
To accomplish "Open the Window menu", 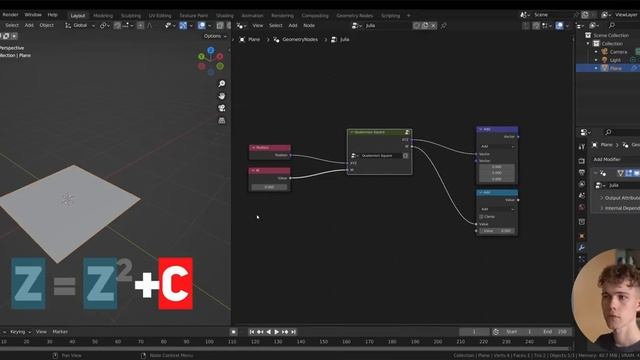I will pyautogui.click(x=33, y=15).
